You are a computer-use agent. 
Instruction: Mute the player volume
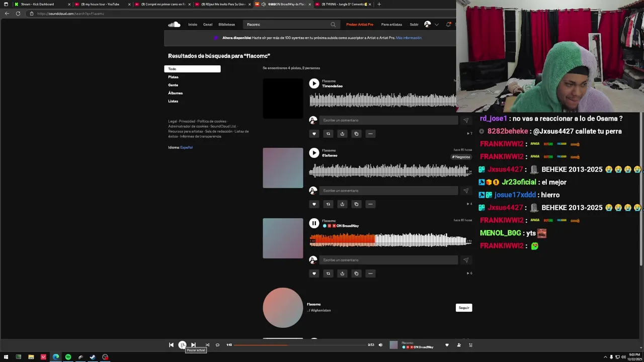[380, 345]
